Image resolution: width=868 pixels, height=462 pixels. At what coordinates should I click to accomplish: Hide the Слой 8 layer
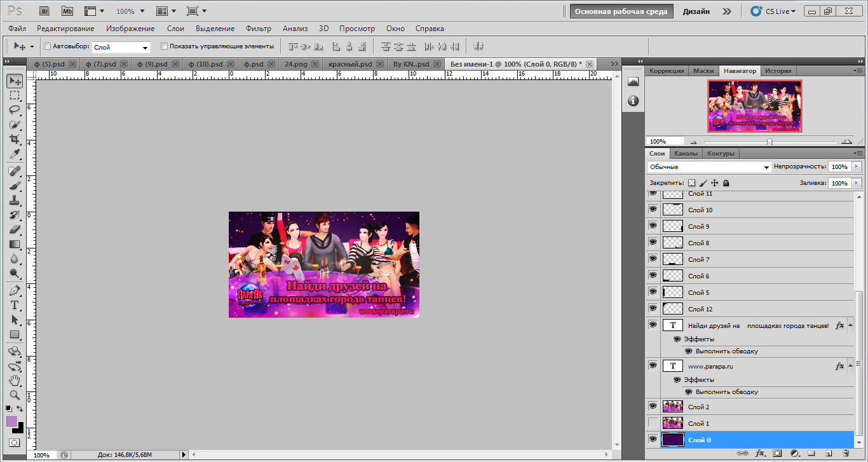pos(653,242)
